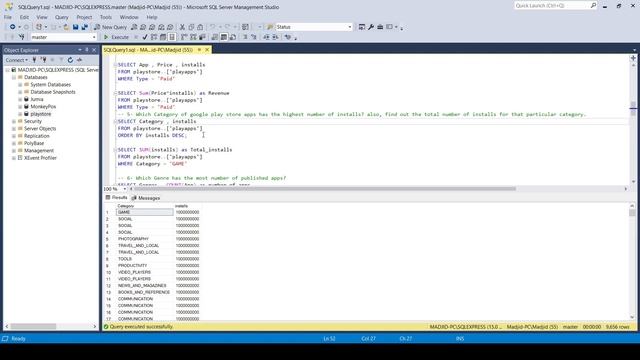640x360 pixels.
Task: Select the PolyBase folder
Action: point(33,143)
